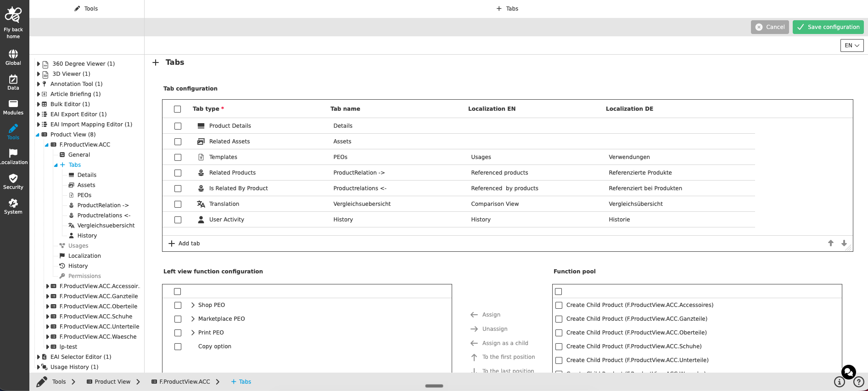Open the Tools header tab
Image resolution: width=868 pixels, height=391 pixels.
(86, 9)
